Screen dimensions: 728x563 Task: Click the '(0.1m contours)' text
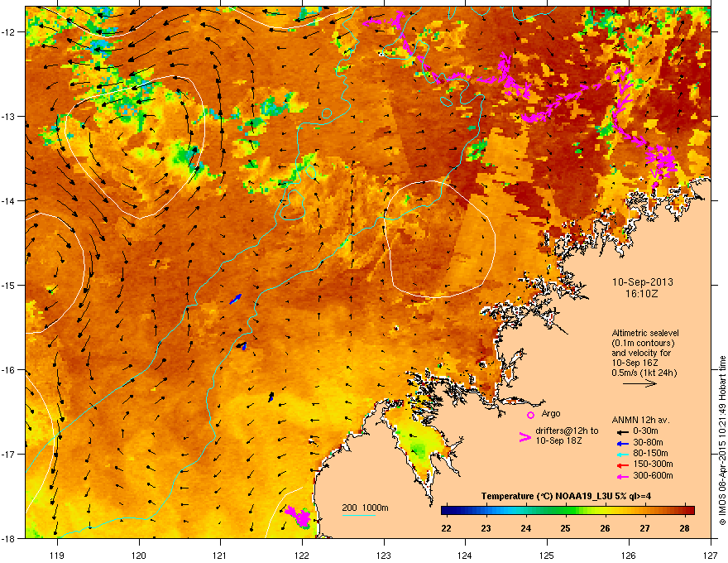pos(643,344)
